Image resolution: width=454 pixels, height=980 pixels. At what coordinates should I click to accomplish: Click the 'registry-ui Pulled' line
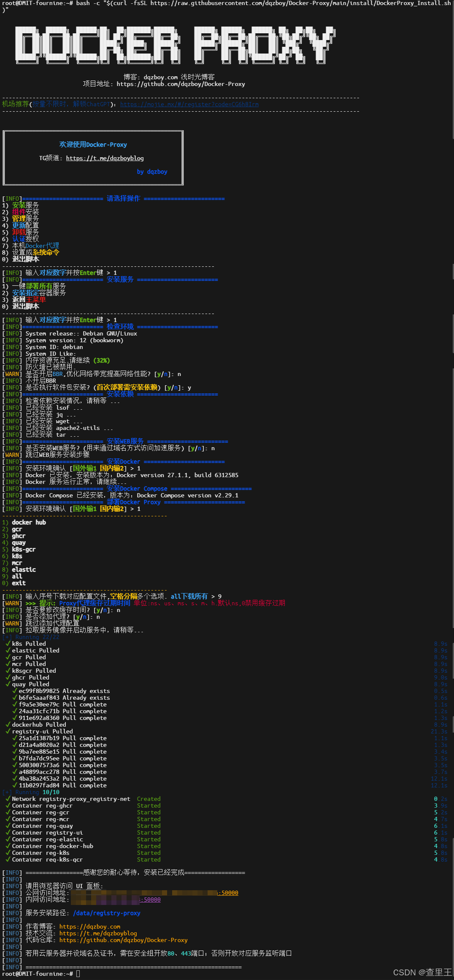pyautogui.click(x=39, y=731)
